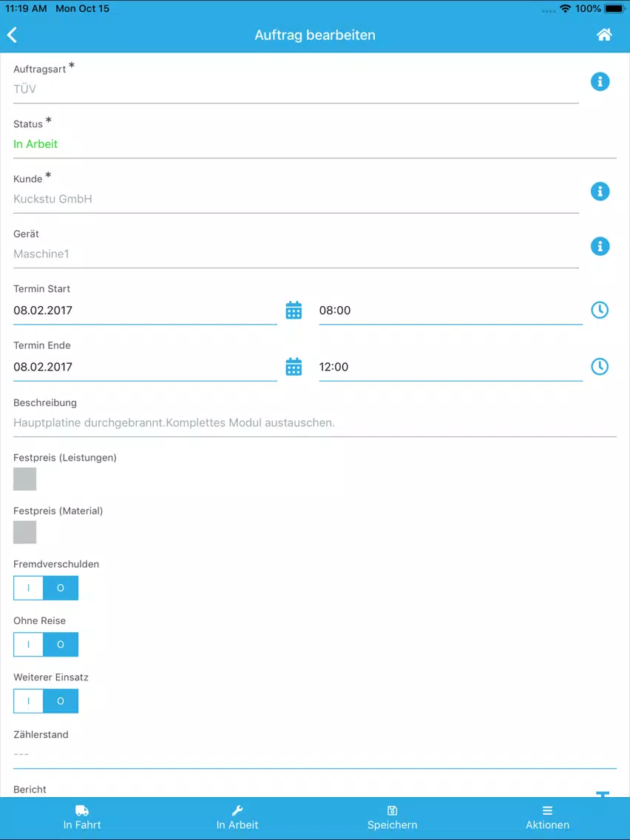The height and width of the screenshot is (840, 630).
Task: Open the home screen icon
Action: click(604, 35)
